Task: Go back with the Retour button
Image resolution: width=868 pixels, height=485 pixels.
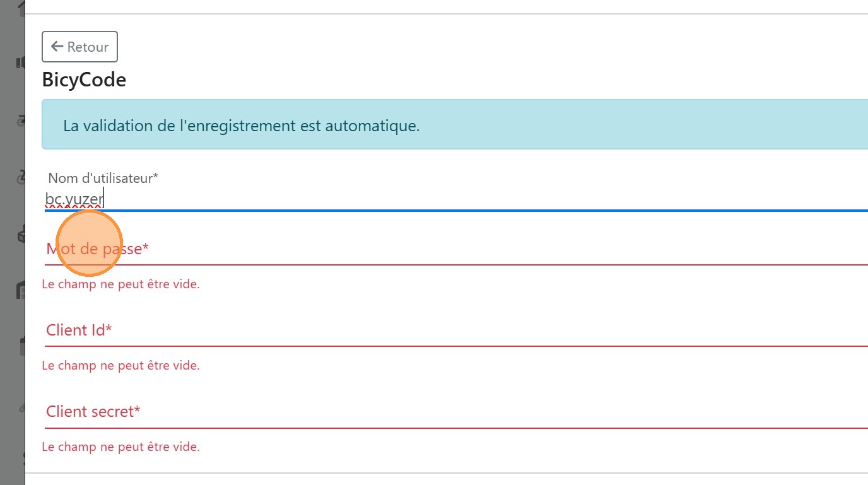Action: point(79,47)
